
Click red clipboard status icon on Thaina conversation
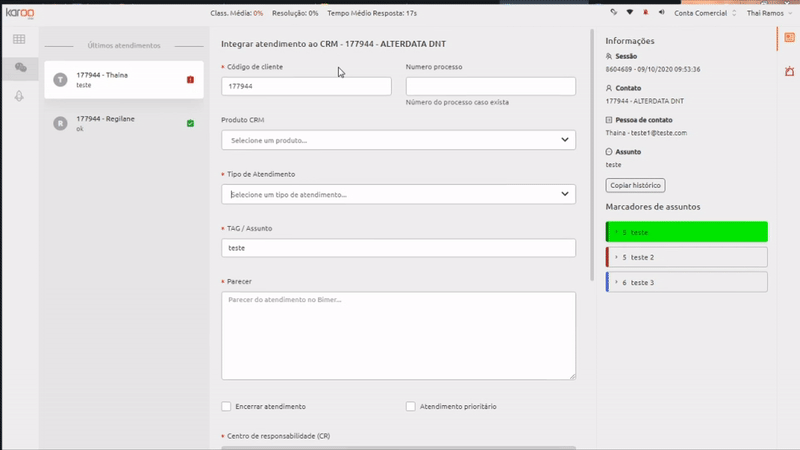[x=190, y=80]
